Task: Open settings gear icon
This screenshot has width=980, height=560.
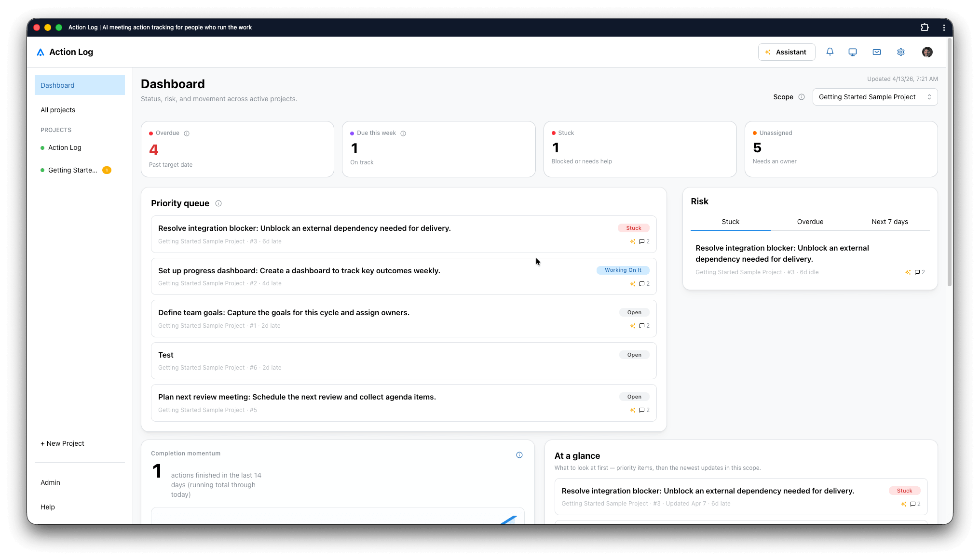Action: tap(901, 52)
